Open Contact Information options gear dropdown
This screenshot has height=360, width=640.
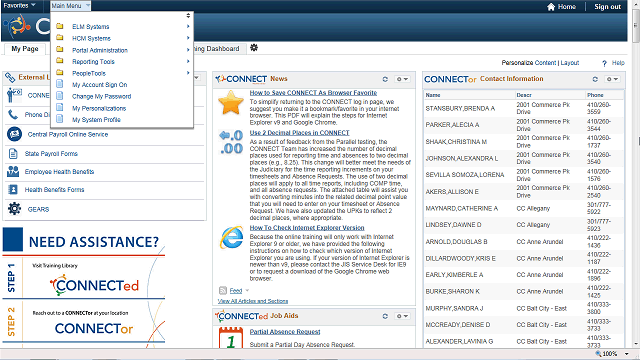(613, 79)
